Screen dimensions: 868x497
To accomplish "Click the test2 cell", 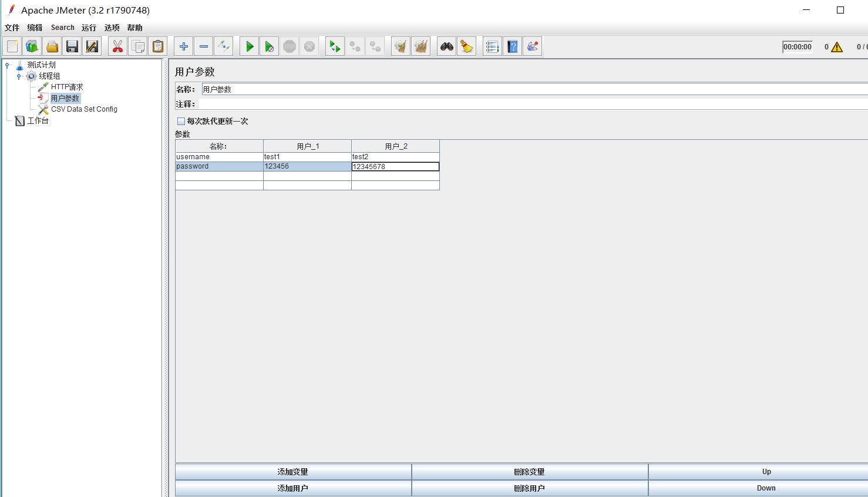I will click(x=395, y=157).
